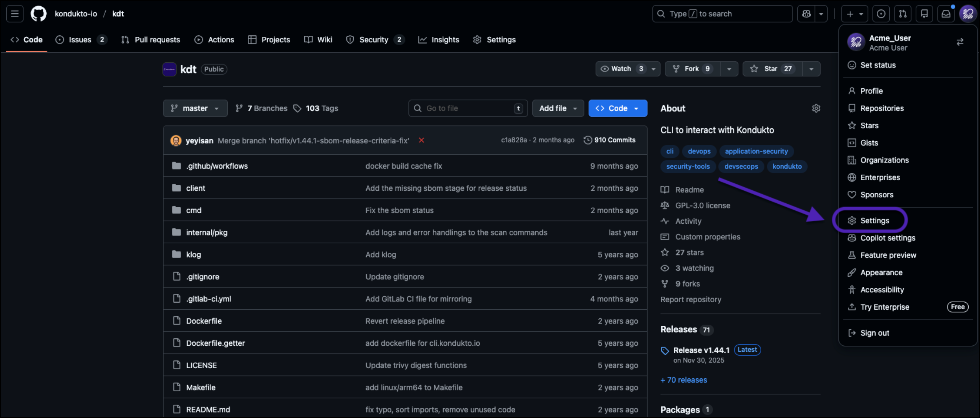Screen dimensions: 980x418
Task: Open the GitHub homepage logo
Action: click(38, 14)
